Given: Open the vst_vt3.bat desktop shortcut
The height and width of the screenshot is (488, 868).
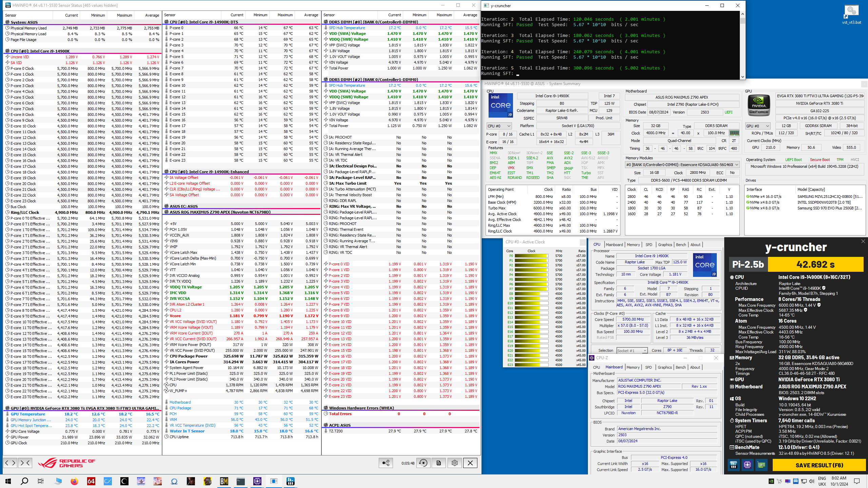Looking at the screenshot, I should [851, 15].
